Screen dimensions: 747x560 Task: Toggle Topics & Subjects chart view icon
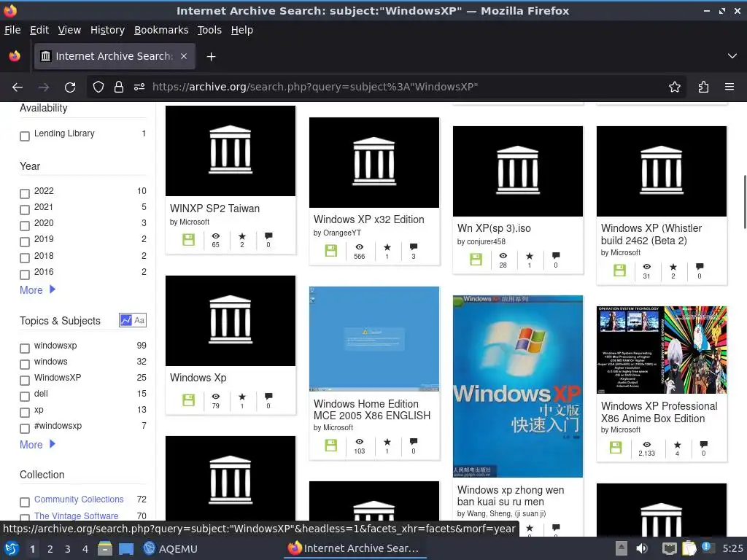click(x=125, y=321)
